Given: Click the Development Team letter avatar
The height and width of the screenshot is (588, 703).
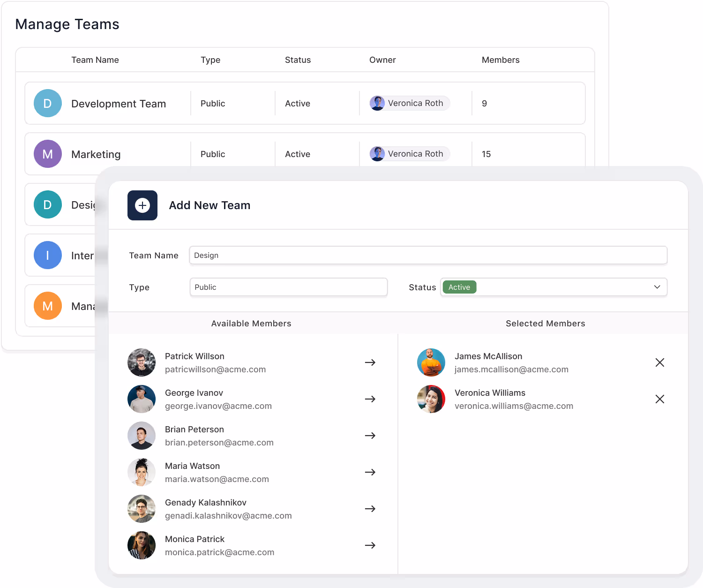Looking at the screenshot, I should coord(48,103).
